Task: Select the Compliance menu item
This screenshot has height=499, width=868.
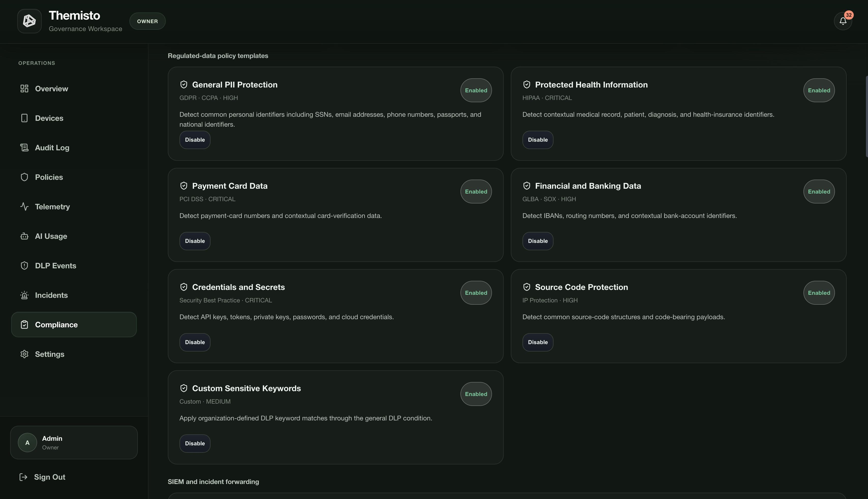Action: point(74,325)
